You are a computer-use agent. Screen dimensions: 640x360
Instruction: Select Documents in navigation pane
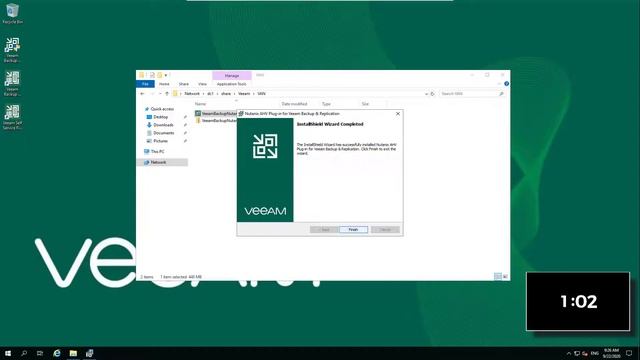coord(164,133)
